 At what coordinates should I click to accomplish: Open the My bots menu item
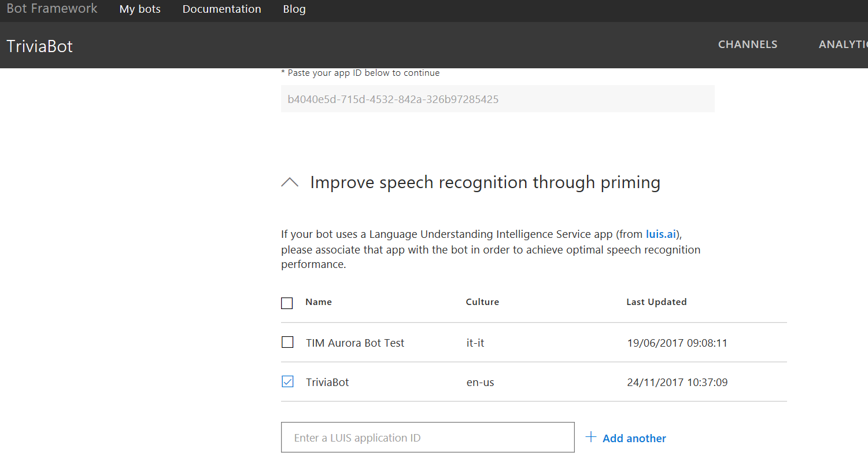(x=140, y=9)
